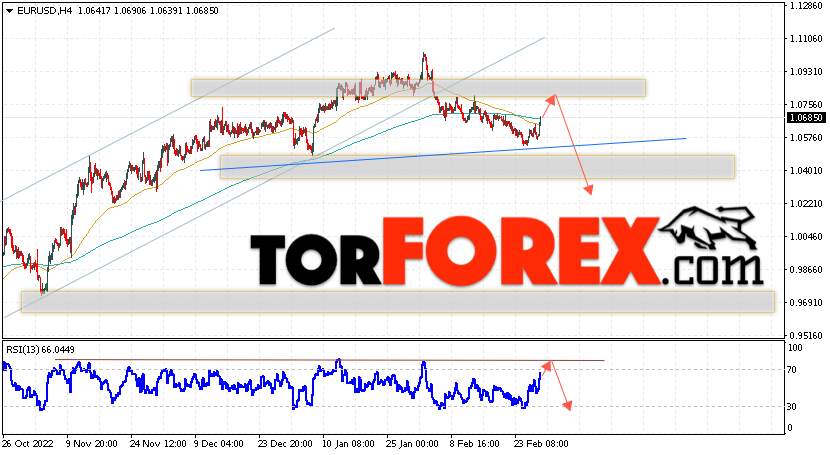The width and height of the screenshot is (830, 455).
Task: Select the blue RSI indicator line
Action: 272,385
